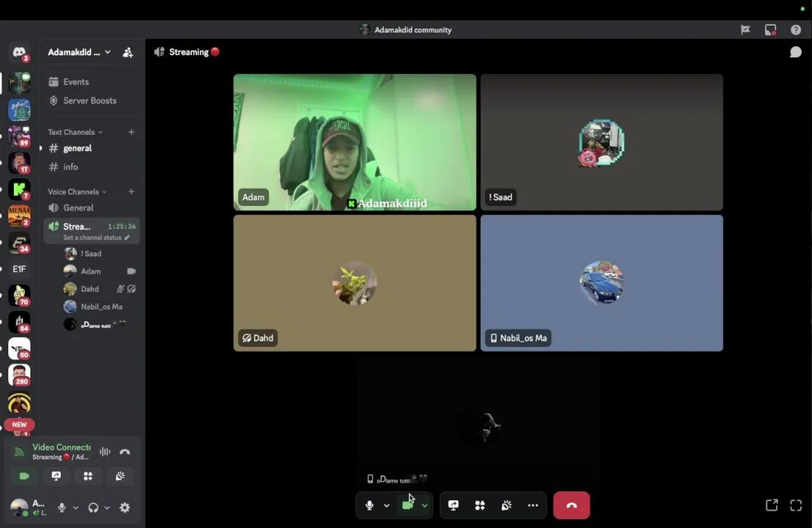This screenshot has height=528, width=812.
Task: Open Adam's video tile
Action: (x=355, y=142)
